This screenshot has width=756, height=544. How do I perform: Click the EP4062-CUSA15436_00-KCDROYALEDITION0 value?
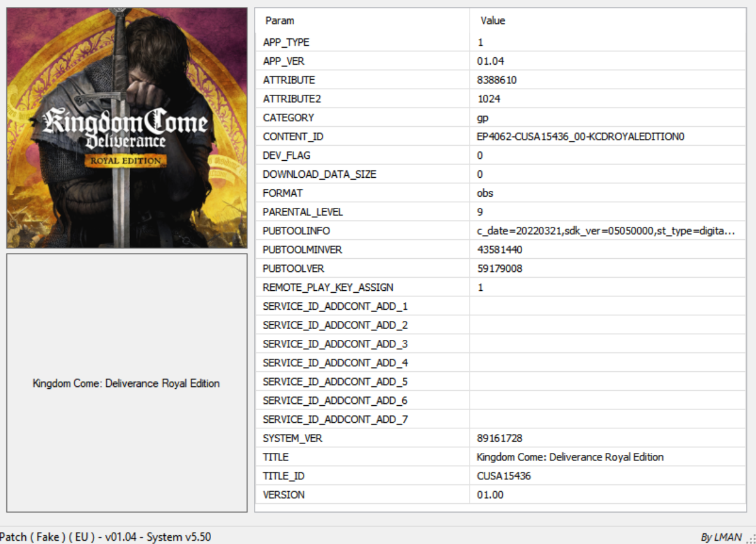coord(580,136)
